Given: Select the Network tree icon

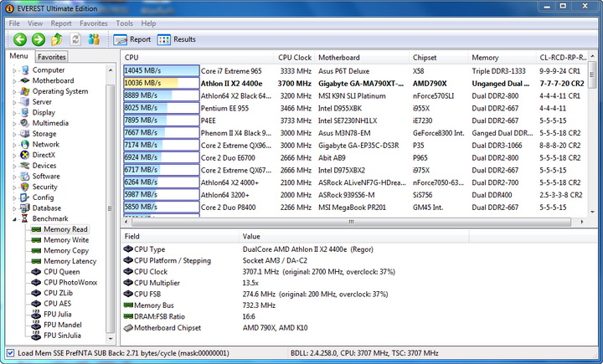Looking at the screenshot, I should [x=25, y=145].
